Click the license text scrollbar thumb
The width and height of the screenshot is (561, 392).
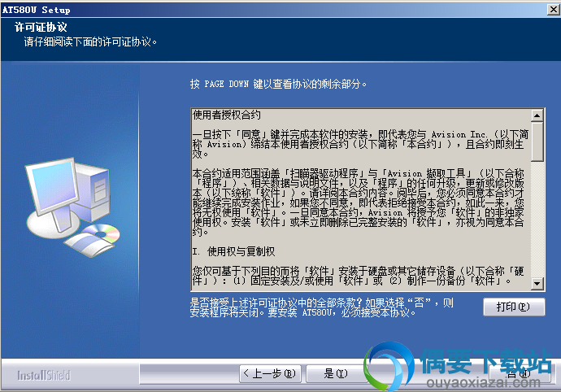coord(537,142)
